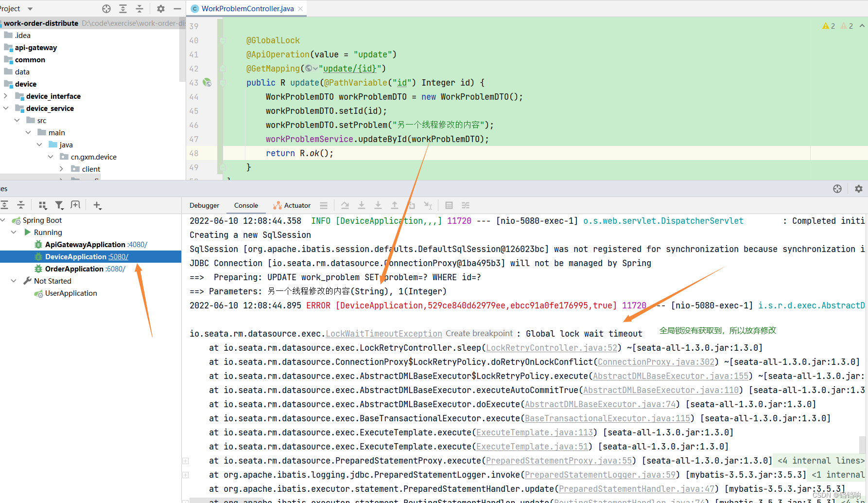Image resolution: width=868 pixels, height=503 pixels.
Task: Collapse all services in Services toolbar
Action: pyautogui.click(x=21, y=205)
